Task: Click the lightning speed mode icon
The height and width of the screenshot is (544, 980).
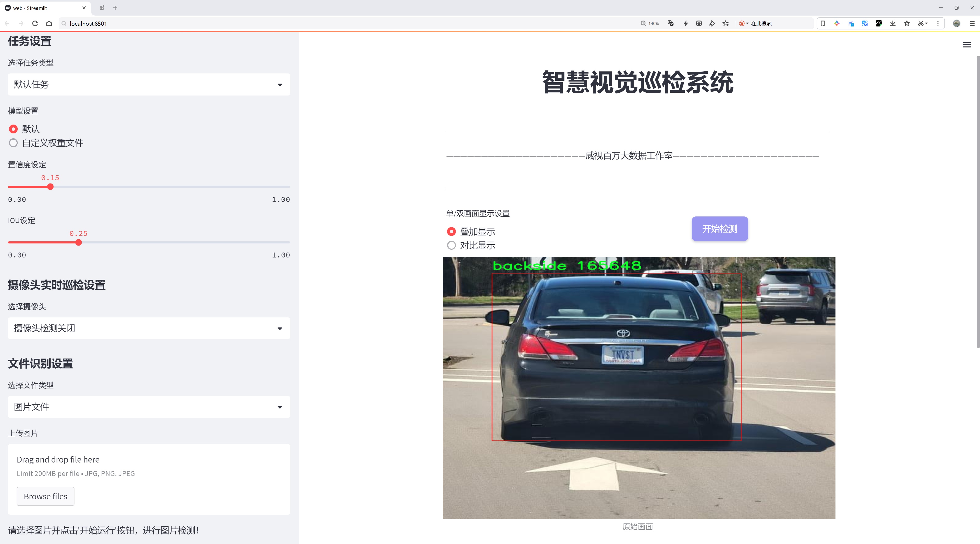Action: tap(686, 24)
